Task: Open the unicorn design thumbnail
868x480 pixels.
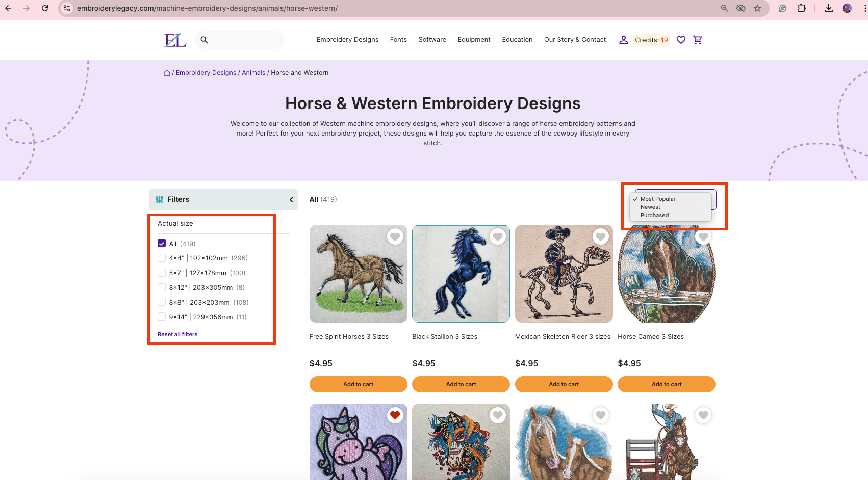Action: [x=358, y=442]
